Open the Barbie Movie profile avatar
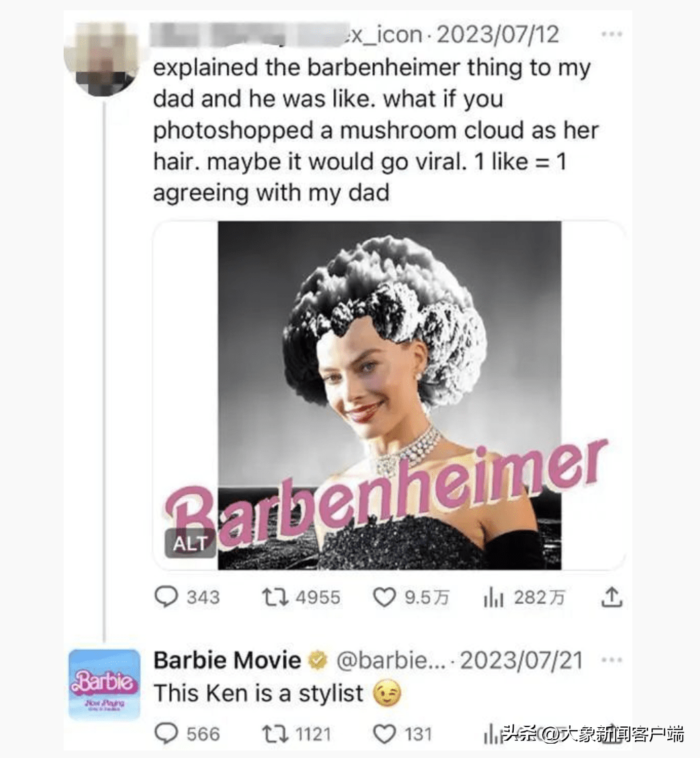700x758 pixels. point(104,684)
